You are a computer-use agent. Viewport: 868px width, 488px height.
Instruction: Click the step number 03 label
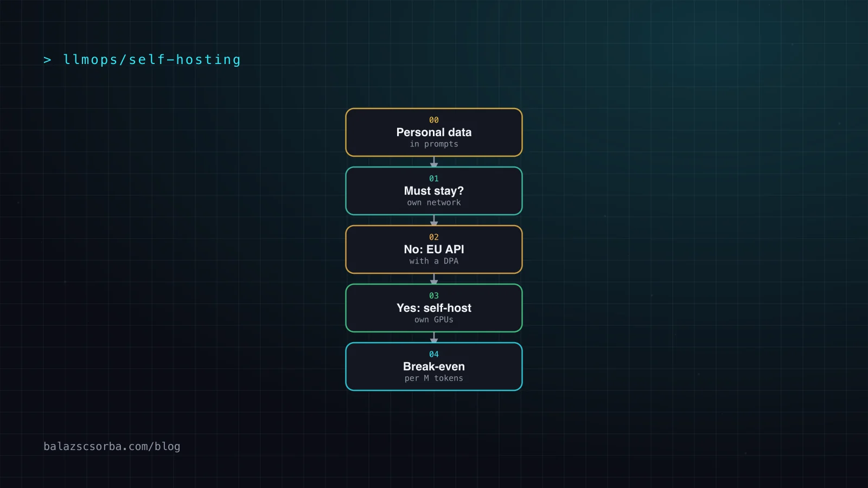coord(434,296)
